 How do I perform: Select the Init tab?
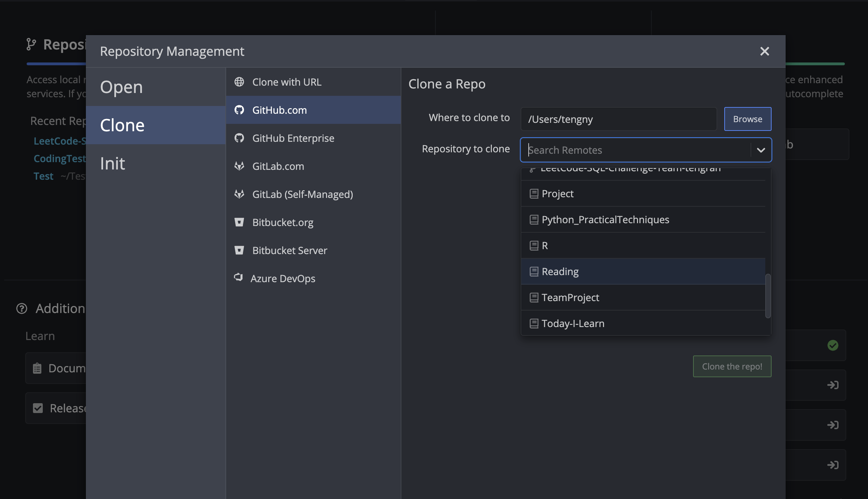[156, 163]
